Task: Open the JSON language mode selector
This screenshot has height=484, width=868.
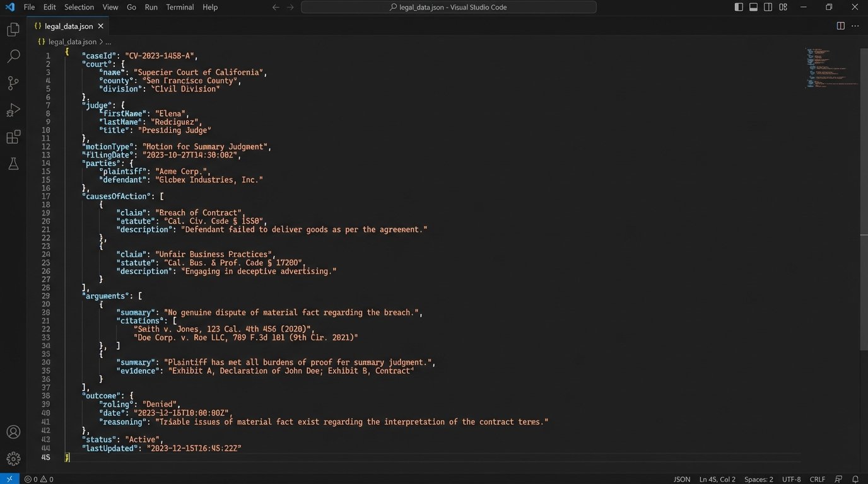Action: point(681,479)
